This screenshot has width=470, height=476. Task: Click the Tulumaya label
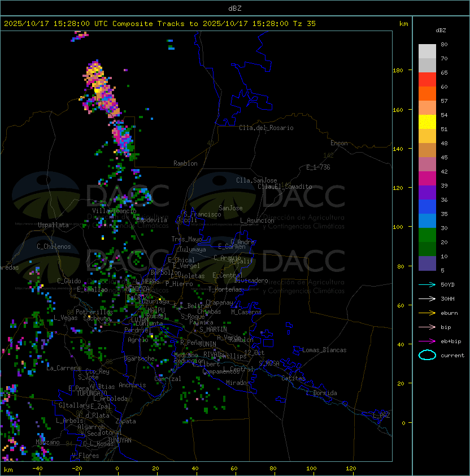click(193, 249)
